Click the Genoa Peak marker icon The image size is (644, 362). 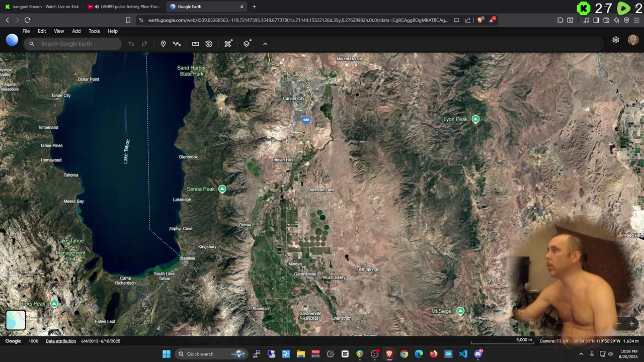(x=222, y=189)
